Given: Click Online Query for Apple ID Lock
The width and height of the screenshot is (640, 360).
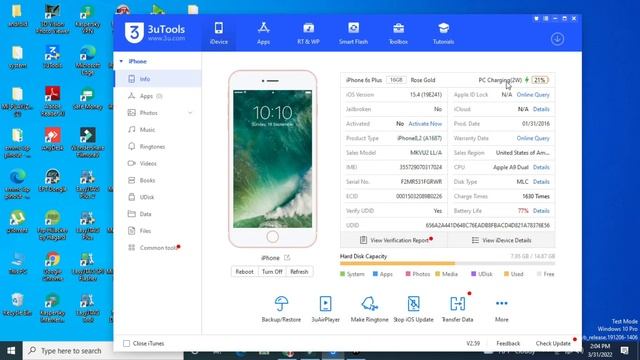Looking at the screenshot, I should click(x=533, y=95).
